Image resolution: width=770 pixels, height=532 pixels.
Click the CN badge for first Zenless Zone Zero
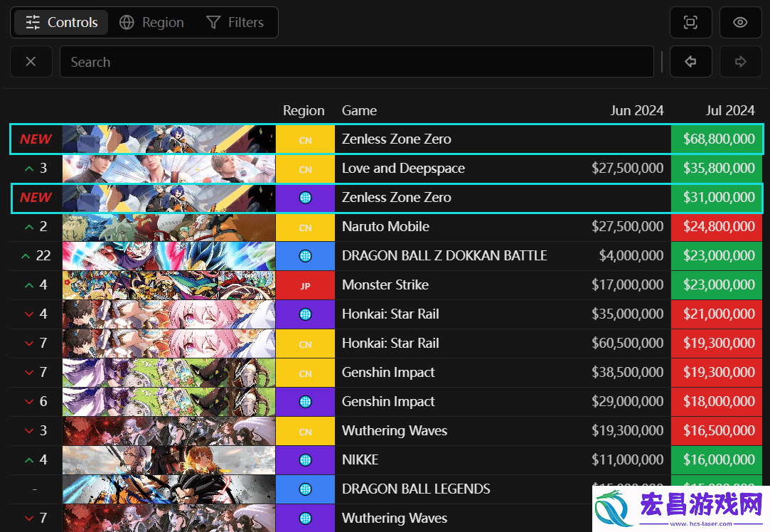click(305, 139)
